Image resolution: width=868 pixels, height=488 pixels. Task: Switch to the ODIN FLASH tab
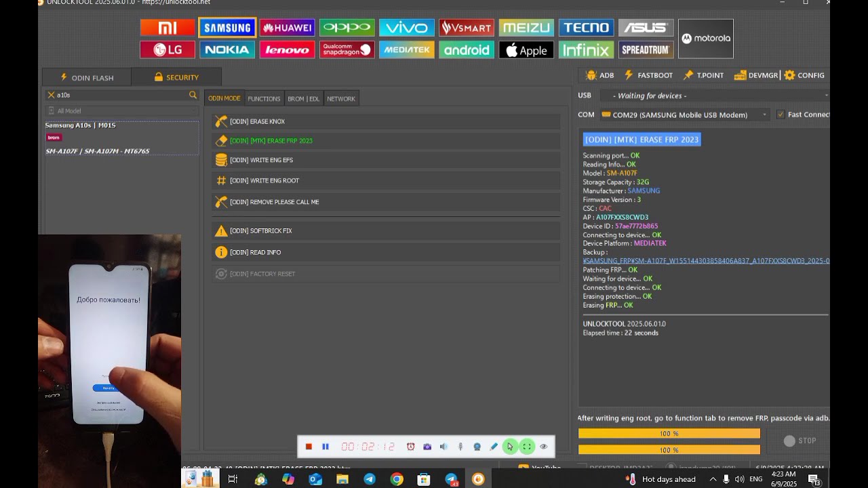tap(86, 77)
